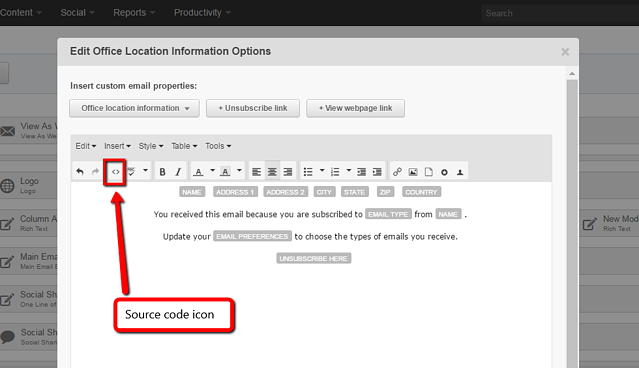This screenshot has height=368, width=639.
Task: Align text left
Action: (256, 172)
